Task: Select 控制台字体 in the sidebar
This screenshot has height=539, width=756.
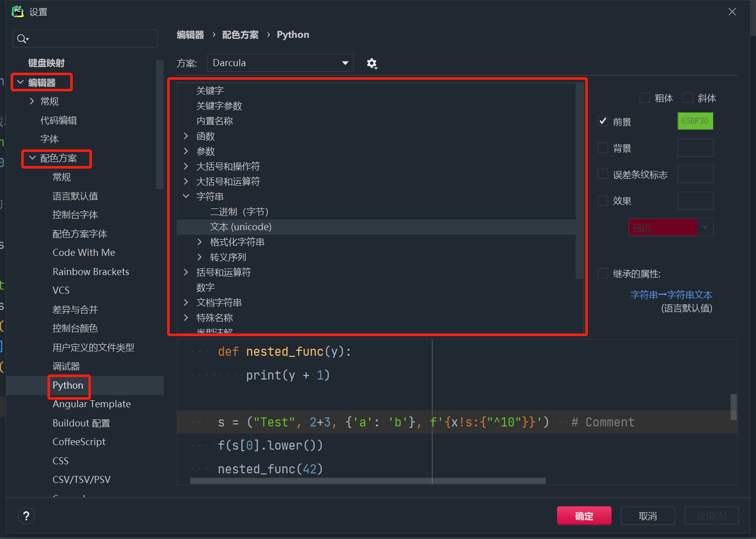Action: point(75,214)
